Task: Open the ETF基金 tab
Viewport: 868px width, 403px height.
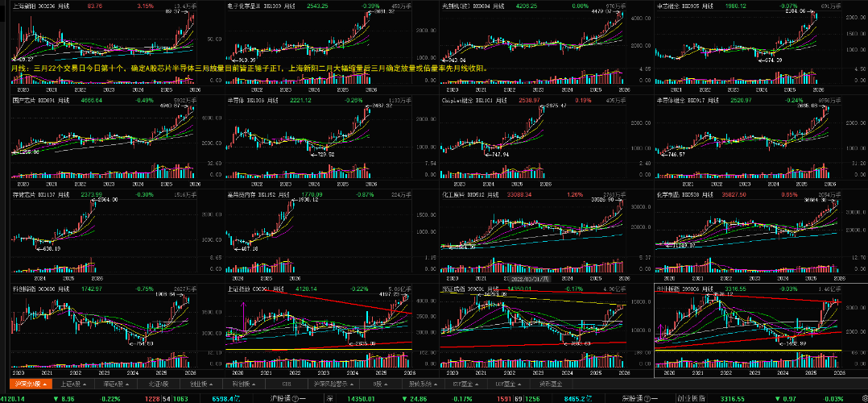Action: click(462, 384)
